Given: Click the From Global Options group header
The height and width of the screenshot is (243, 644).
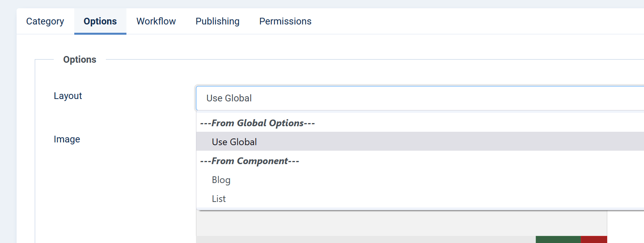Looking at the screenshot, I should (258, 123).
